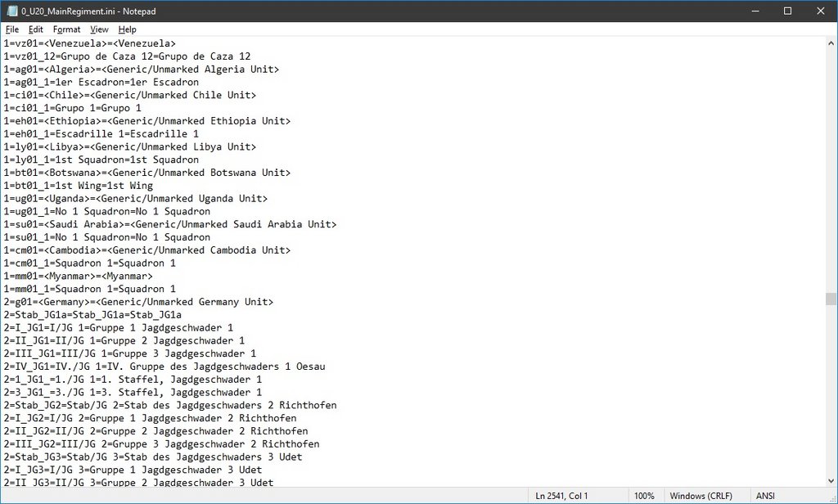
Task: Click the 'Gruppe 1 Jagdgeschwader 2 Richthofen' line
Action: 150,418
